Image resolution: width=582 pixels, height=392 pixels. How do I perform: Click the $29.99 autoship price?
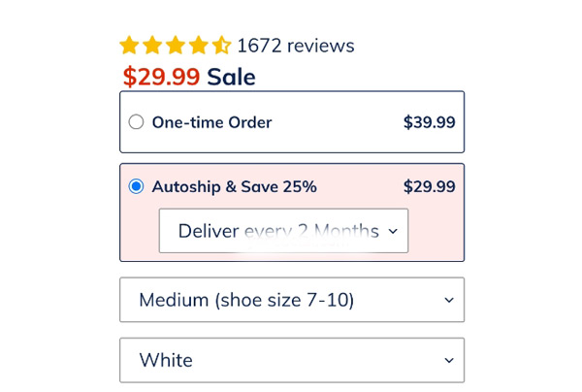429,186
